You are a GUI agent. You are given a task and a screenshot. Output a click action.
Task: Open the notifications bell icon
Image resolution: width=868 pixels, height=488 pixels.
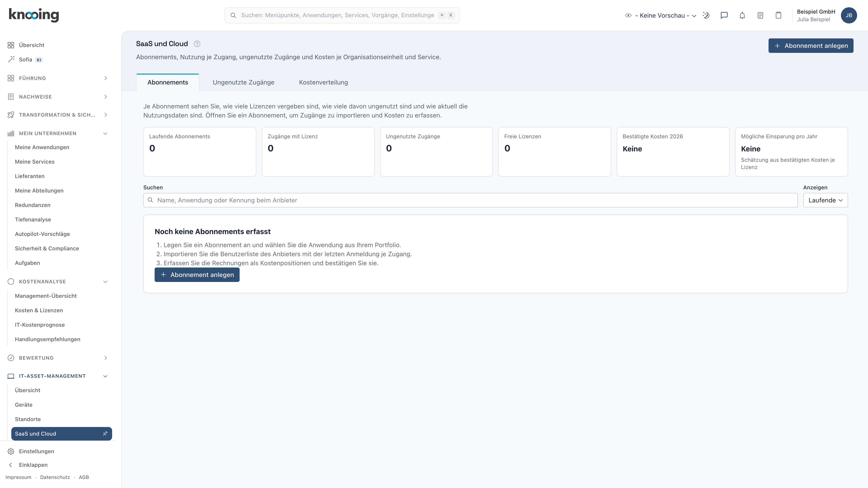[742, 15]
